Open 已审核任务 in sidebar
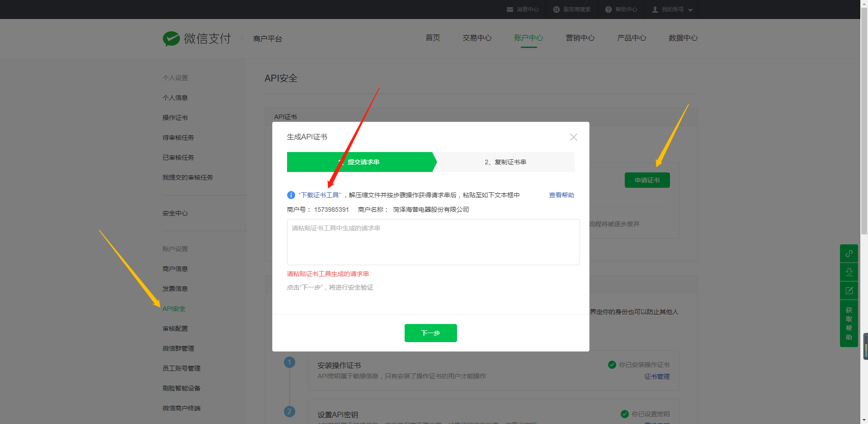 (x=178, y=157)
